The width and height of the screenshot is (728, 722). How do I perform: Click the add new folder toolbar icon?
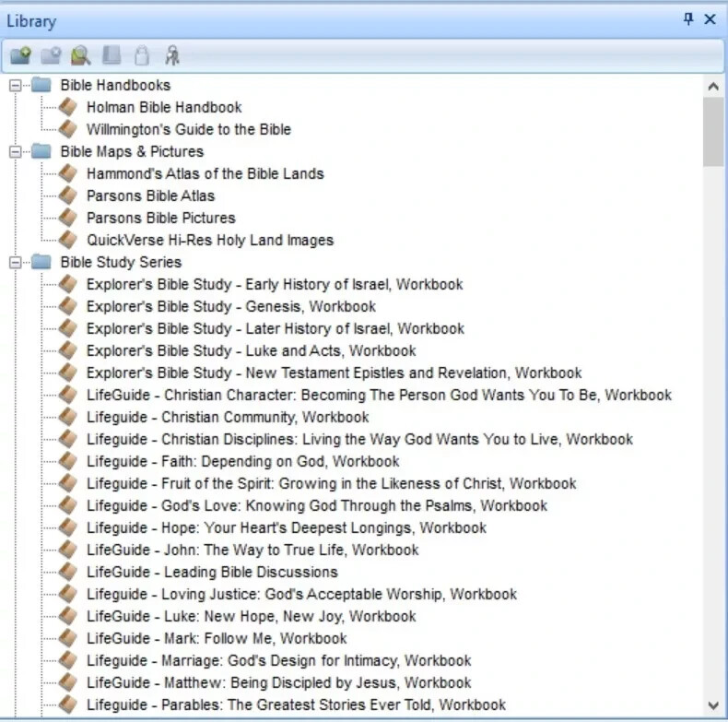coord(20,55)
